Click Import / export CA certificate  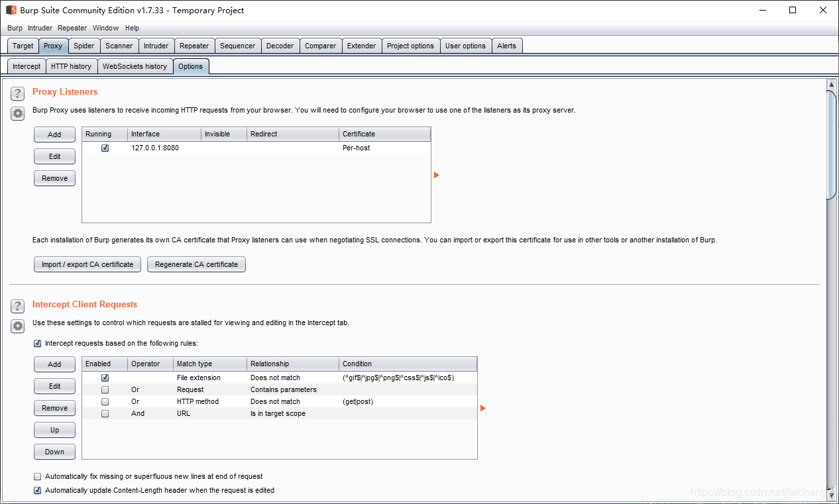pos(87,264)
